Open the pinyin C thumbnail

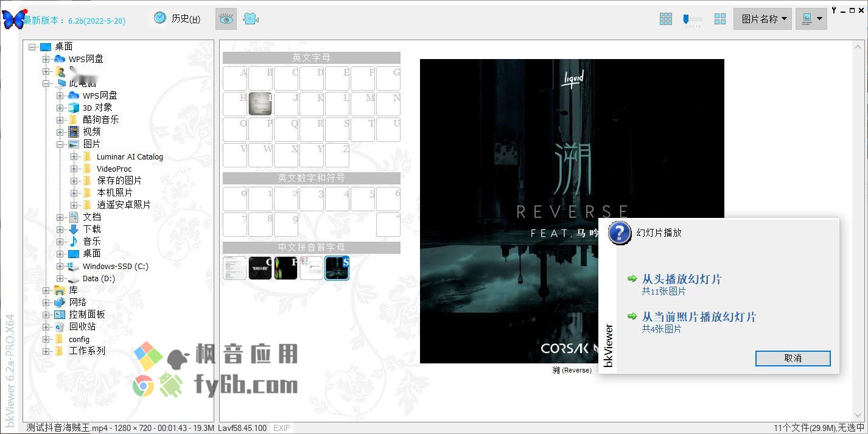point(261,268)
